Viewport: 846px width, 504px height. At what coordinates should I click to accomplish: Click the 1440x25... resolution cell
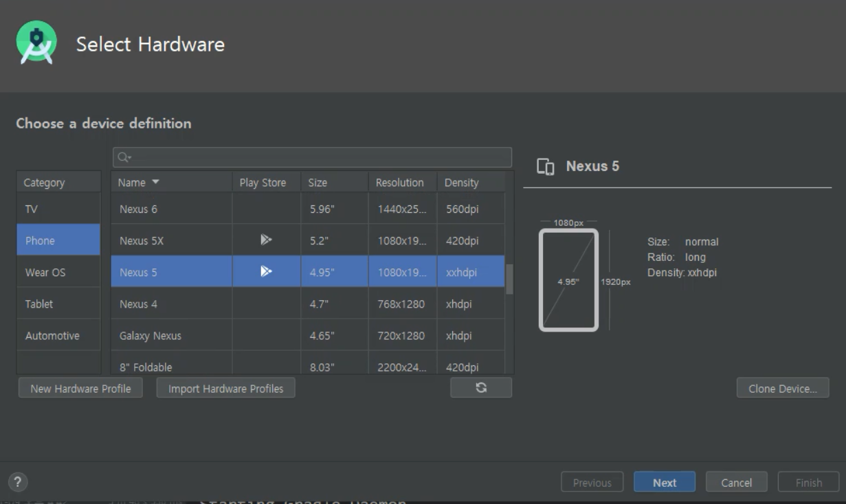tap(403, 209)
